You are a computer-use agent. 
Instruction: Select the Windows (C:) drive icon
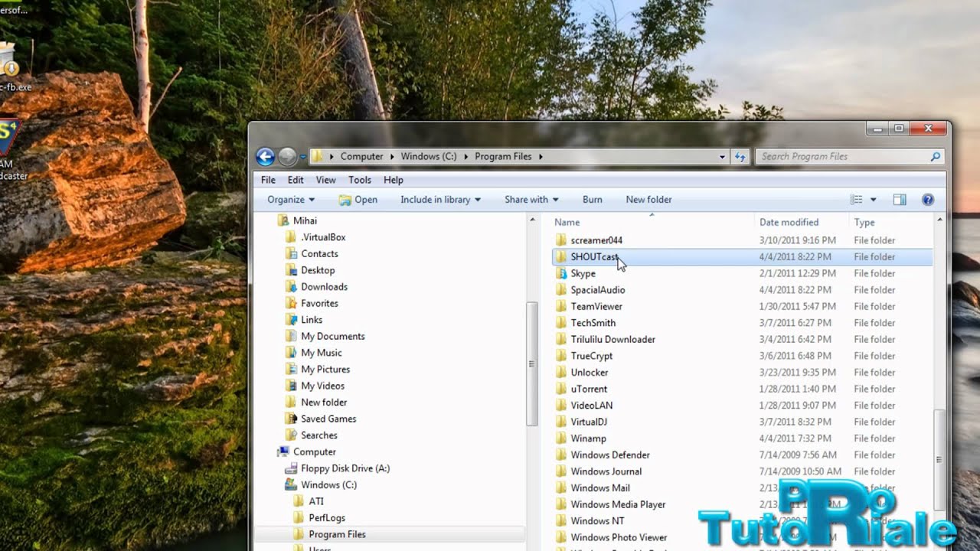point(291,485)
